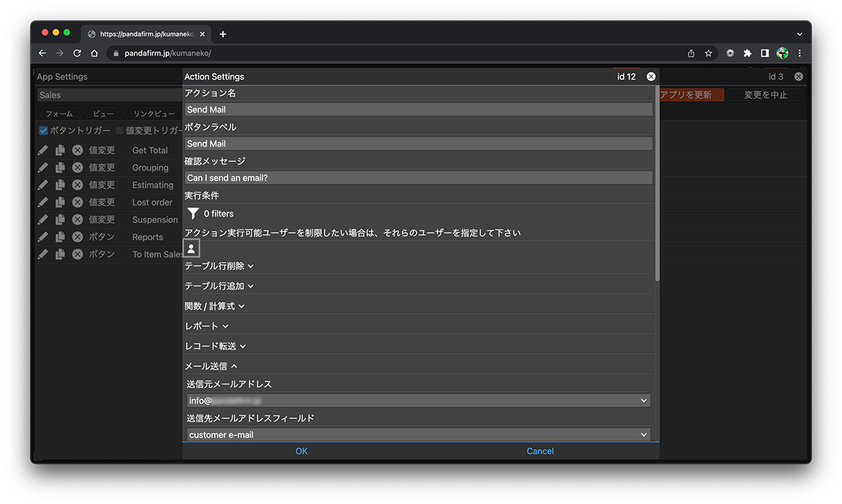This screenshot has height=504, width=842.
Task: Uncheck the ボタントリガー checkbox
Action: [44, 131]
